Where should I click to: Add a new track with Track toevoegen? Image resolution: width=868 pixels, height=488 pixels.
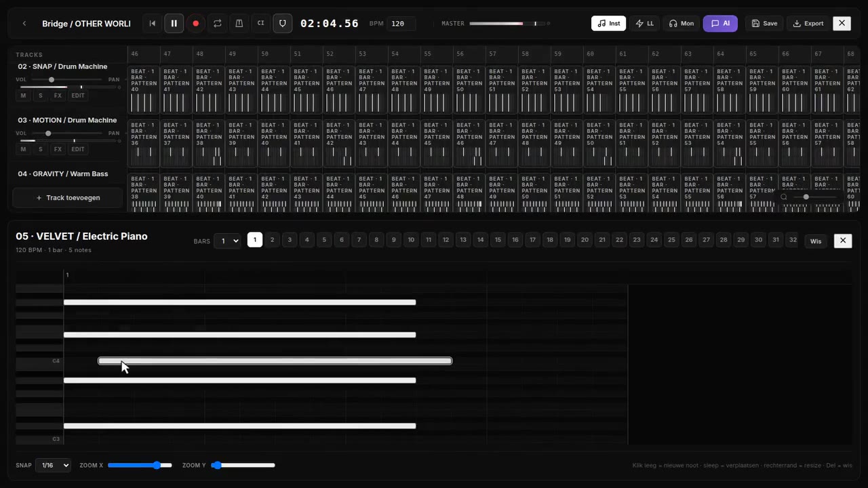coord(67,198)
